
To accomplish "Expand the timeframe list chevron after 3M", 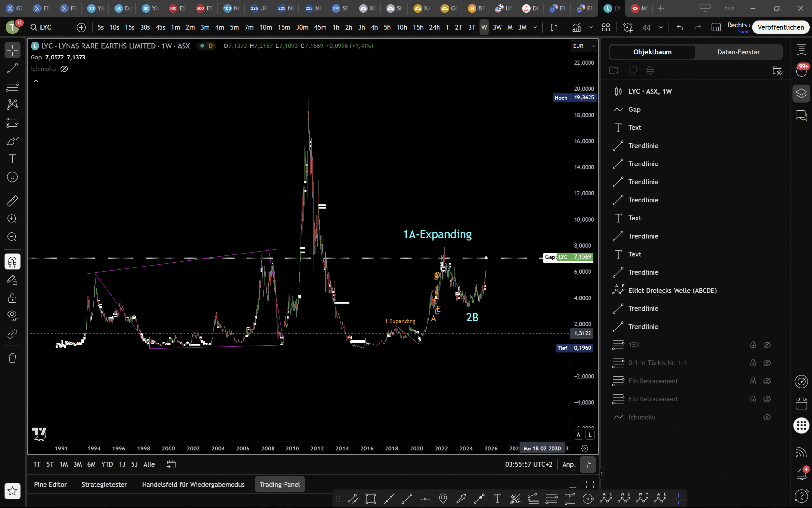I will (535, 27).
